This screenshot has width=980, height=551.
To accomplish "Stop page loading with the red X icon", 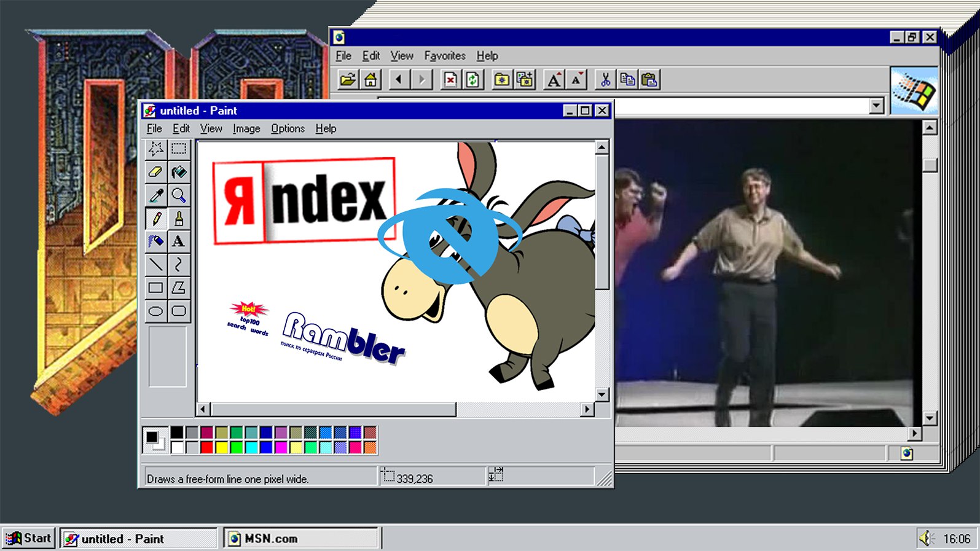I will click(450, 80).
